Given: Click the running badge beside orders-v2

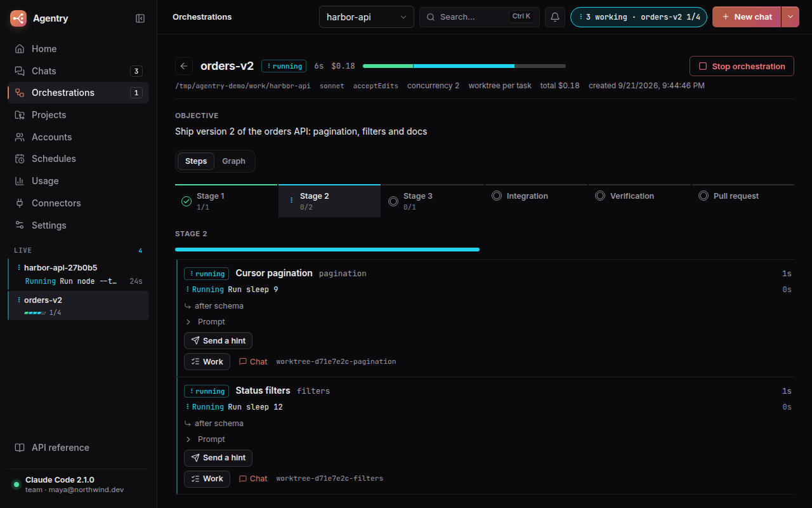Looking at the screenshot, I should 284,66.
